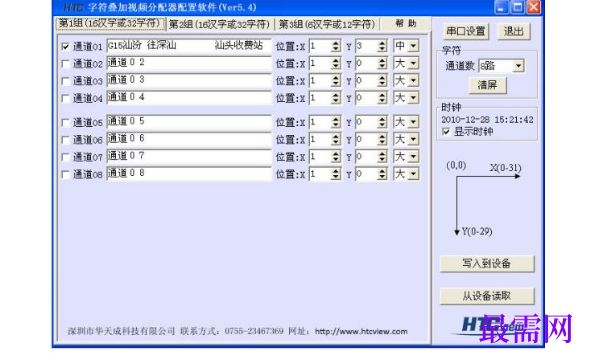Open the 帮助 tab
591x360 pixels.
406,24
